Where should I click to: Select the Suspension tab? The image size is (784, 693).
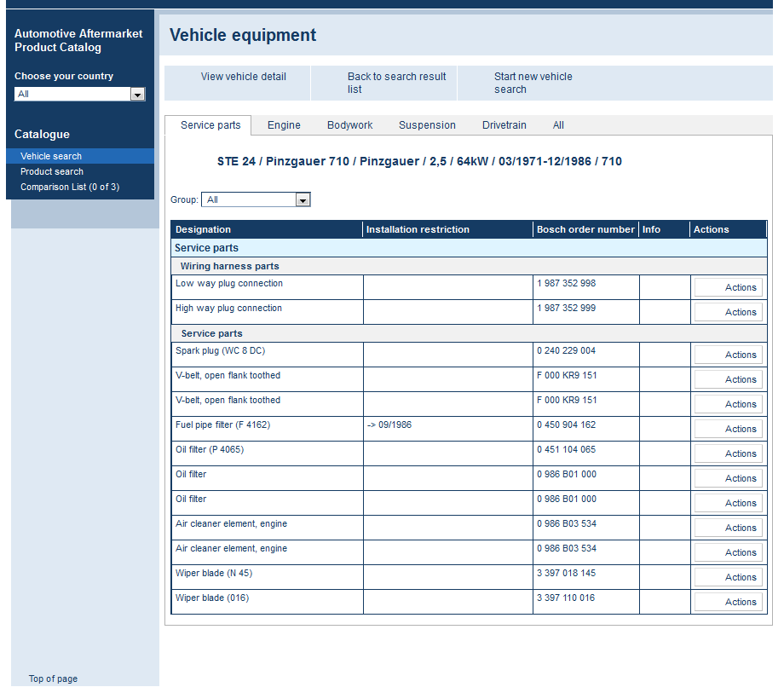(x=426, y=125)
